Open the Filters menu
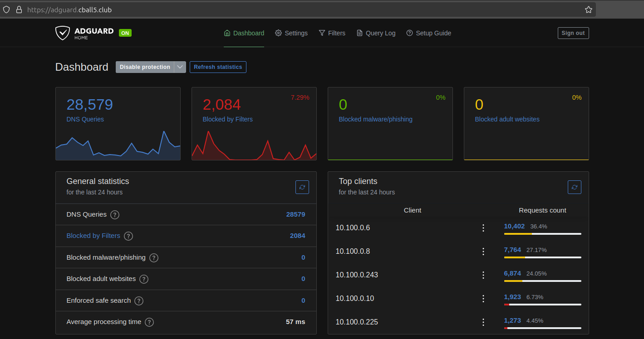Screen dimensions: 644x339 coord(332,33)
